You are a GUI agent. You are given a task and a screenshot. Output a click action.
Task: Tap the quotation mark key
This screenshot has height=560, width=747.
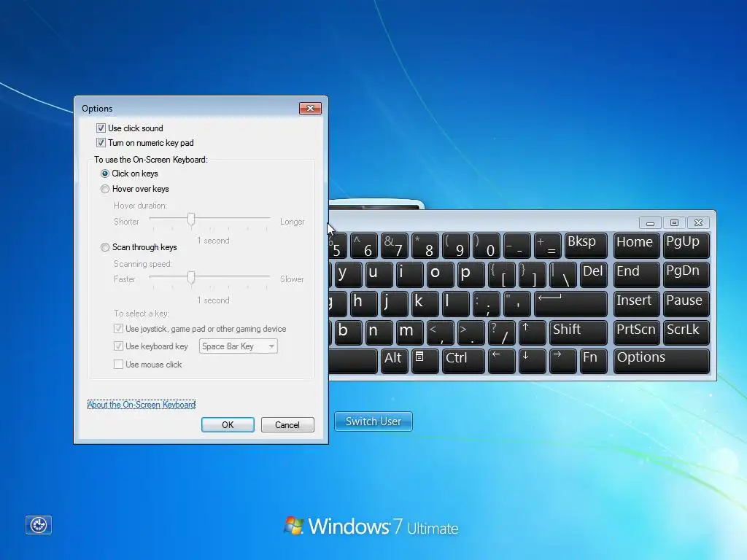click(517, 304)
